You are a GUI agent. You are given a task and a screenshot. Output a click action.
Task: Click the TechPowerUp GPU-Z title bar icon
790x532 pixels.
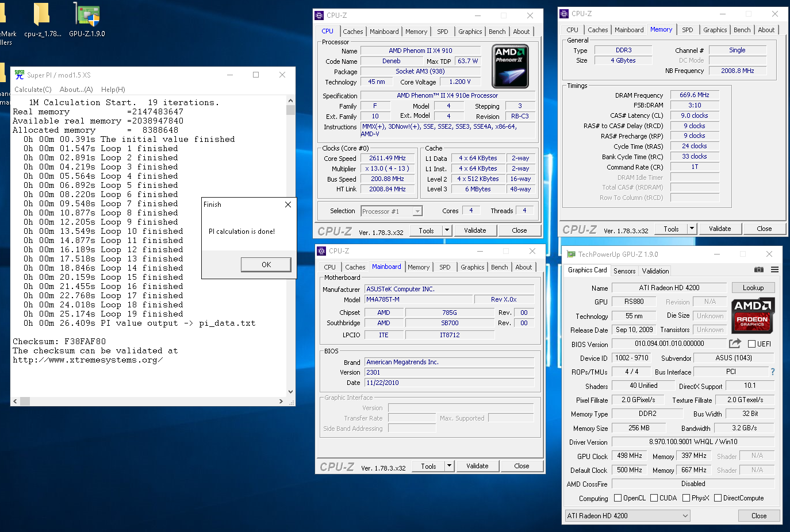point(571,254)
